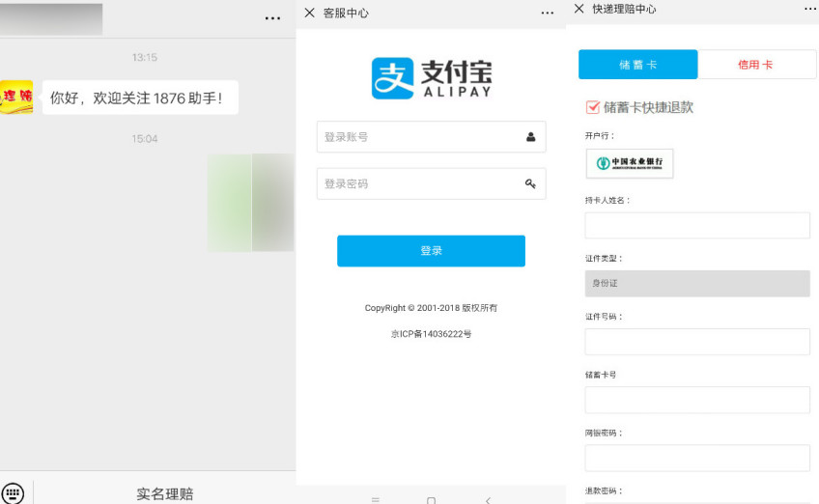Open the chat more-options dots menu

[x=272, y=18]
